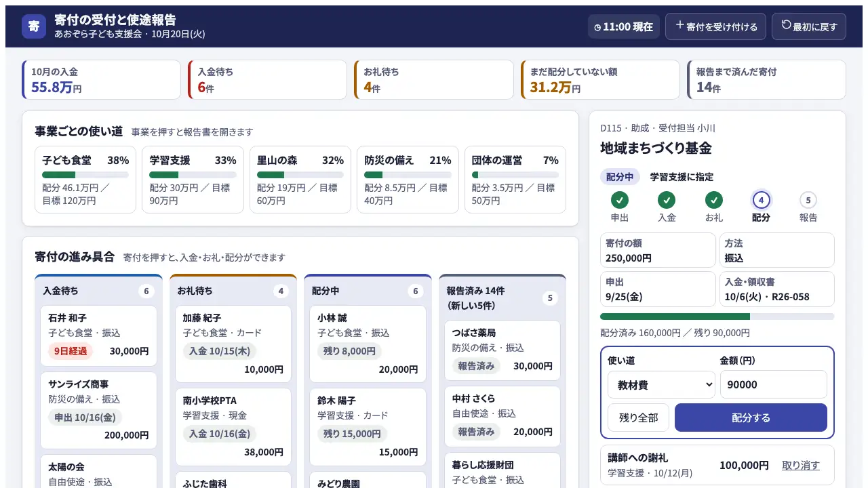868x488 pixels.
Task: Open donation card 南小学校PTA
Action: [233, 427]
